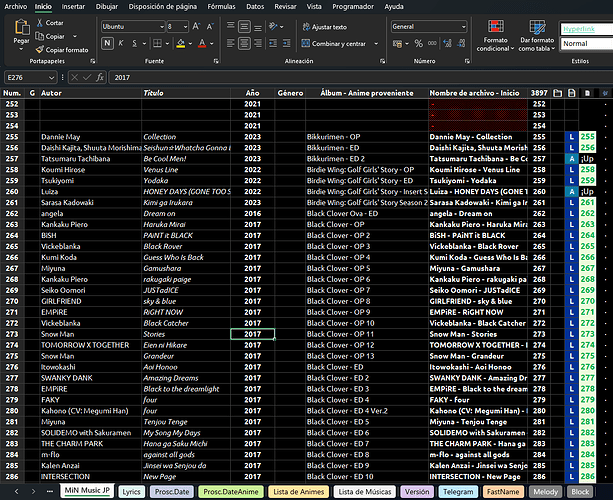Click the increase font size icon
Screen dimensions: 613x500
click(x=196, y=27)
